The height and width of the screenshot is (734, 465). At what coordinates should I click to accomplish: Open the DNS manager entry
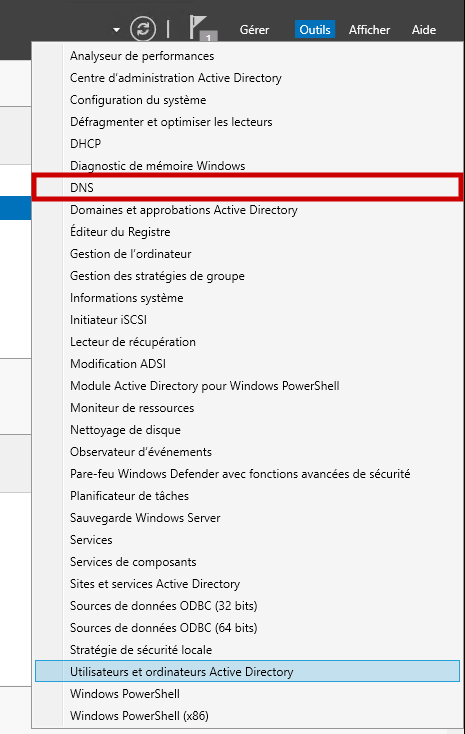coord(247,188)
